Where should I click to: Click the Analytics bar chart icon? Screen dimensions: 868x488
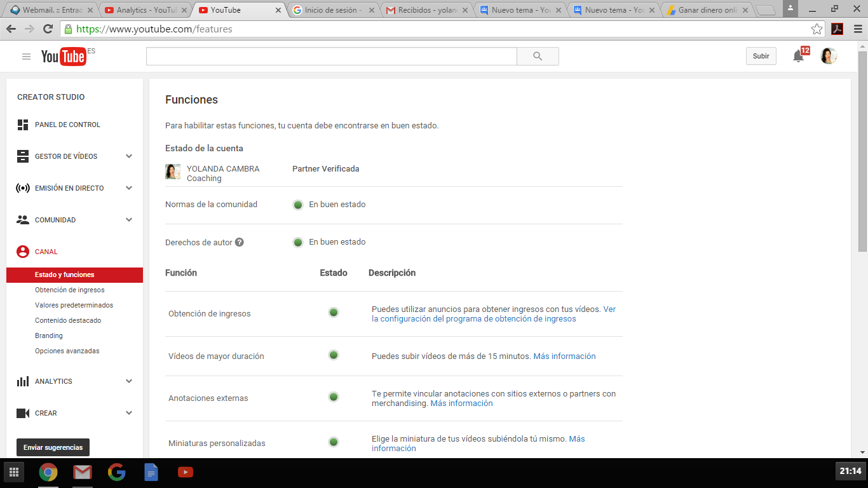(x=23, y=381)
